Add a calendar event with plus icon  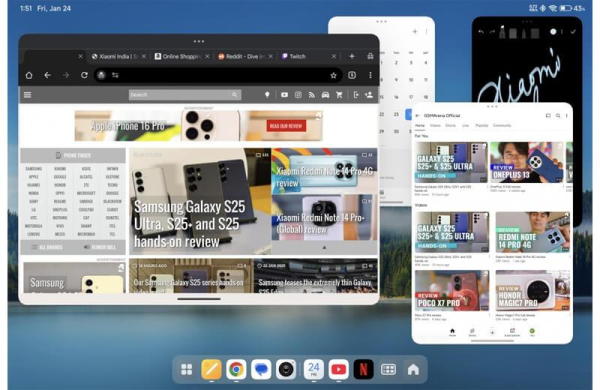(415, 31)
